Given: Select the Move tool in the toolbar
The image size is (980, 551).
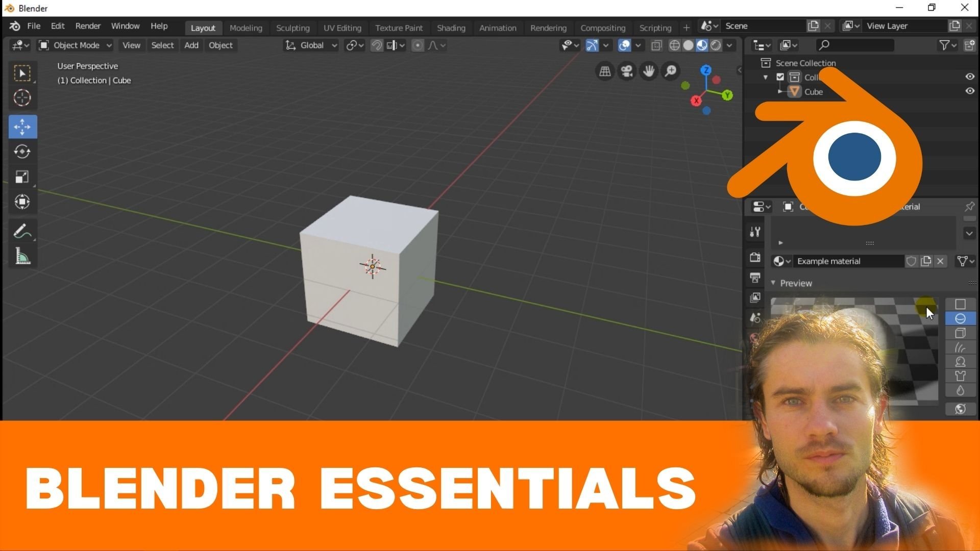Looking at the screenshot, I should click(x=22, y=127).
